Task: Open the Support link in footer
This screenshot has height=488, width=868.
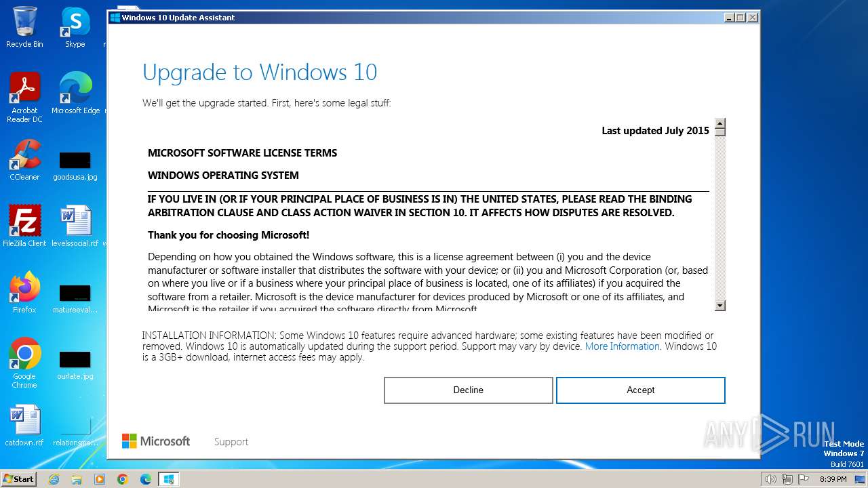Action: (x=231, y=442)
